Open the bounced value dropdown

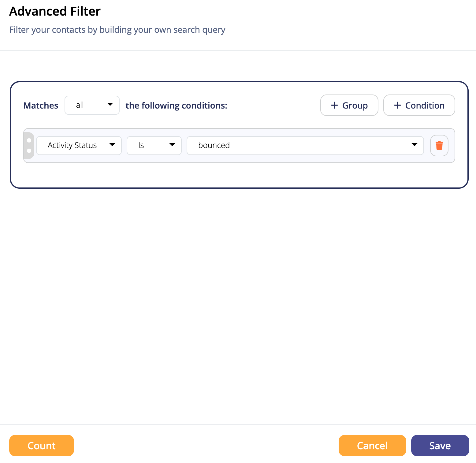click(x=305, y=146)
